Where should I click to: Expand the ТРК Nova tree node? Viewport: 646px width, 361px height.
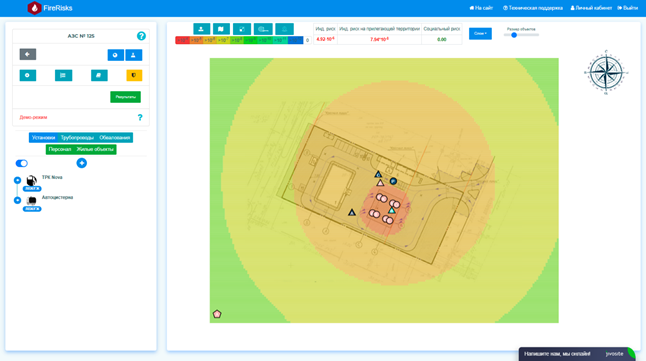pos(17,180)
